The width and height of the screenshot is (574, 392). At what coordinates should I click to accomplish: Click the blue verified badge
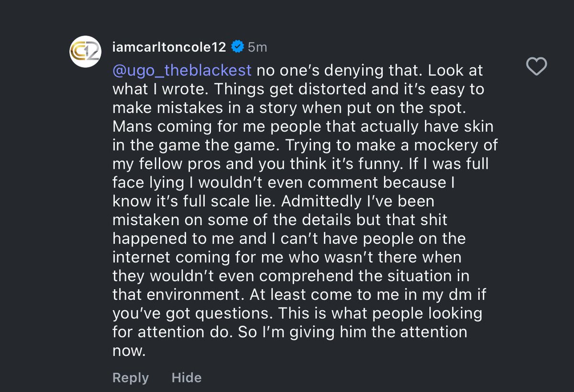point(237,47)
